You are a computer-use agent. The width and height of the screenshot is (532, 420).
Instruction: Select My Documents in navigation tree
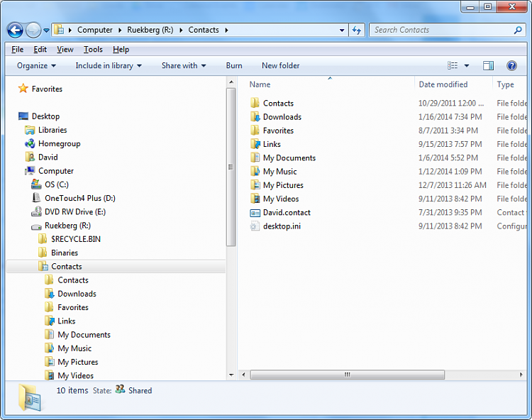(77, 334)
